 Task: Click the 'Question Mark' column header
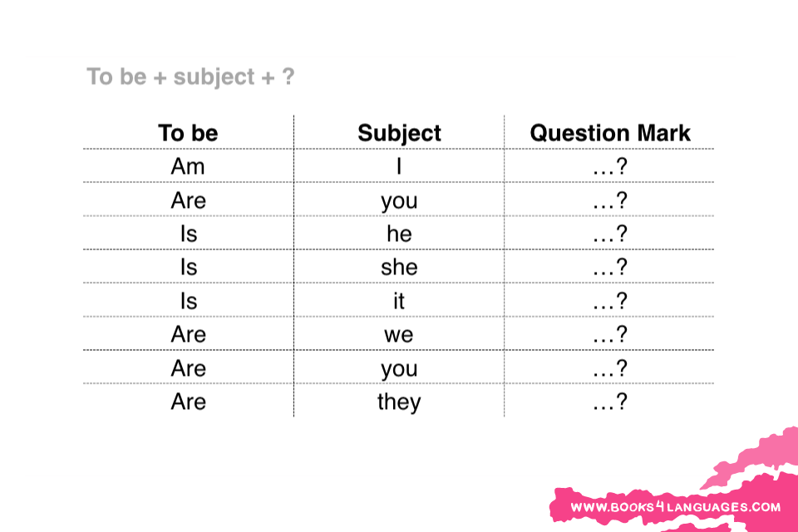(609, 133)
